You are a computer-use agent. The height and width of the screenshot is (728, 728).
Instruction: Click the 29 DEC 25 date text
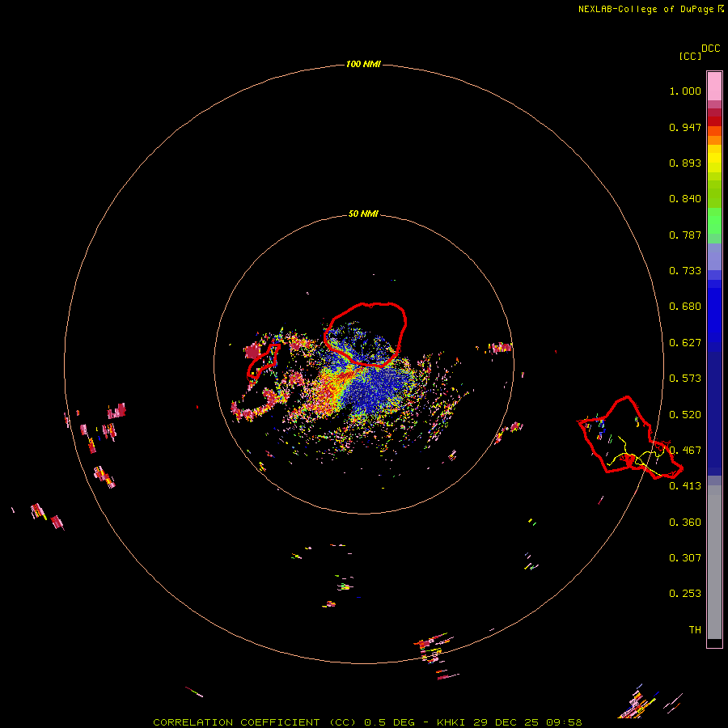coord(506,722)
